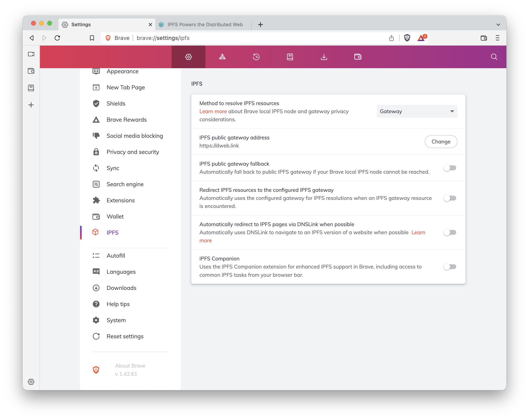This screenshot has height=420, width=529.
Task: Click the Wallet icon in the top gradient bar
Action: click(x=358, y=57)
